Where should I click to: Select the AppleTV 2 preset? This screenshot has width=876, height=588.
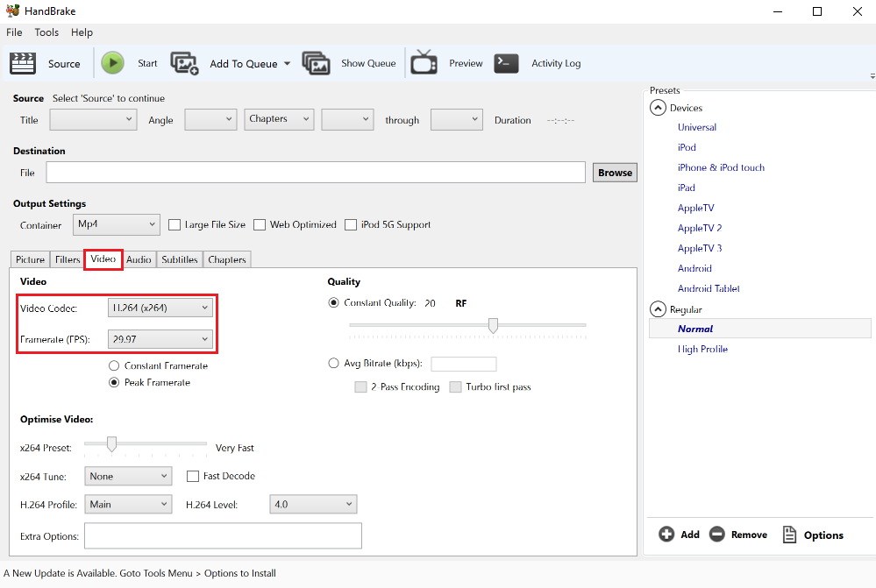click(700, 228)
